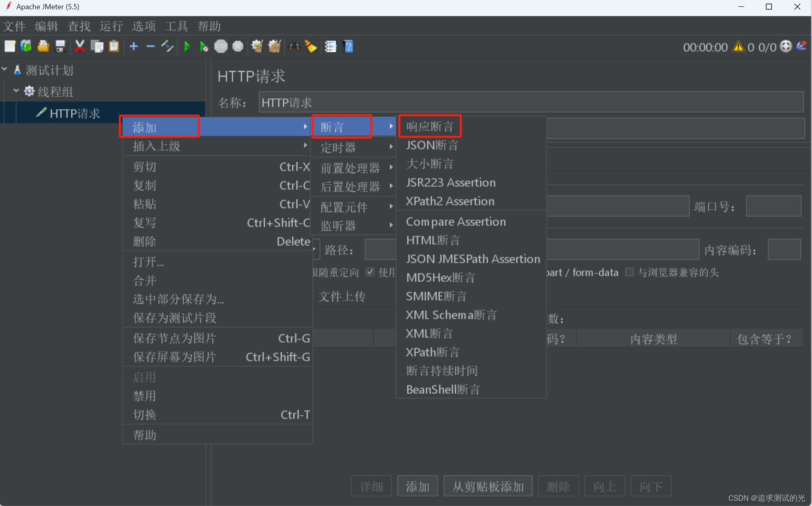Click the 名称 input field

(531, 103)
